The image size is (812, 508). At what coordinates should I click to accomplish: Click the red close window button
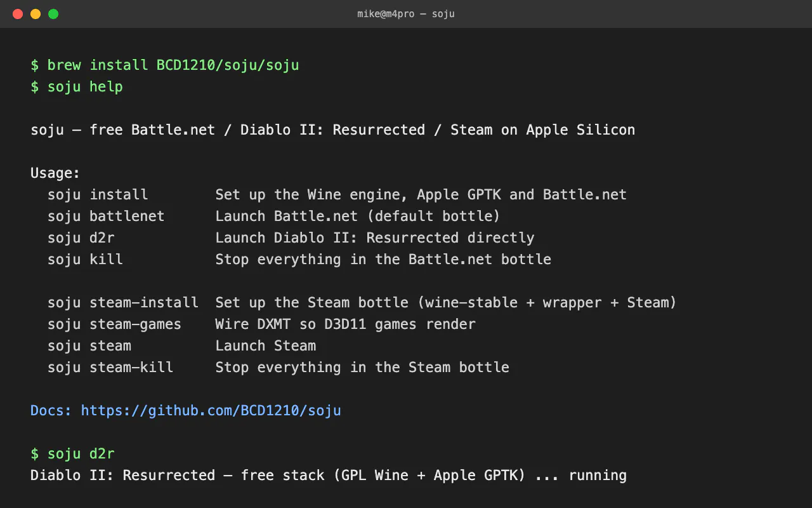pos(18,14)
